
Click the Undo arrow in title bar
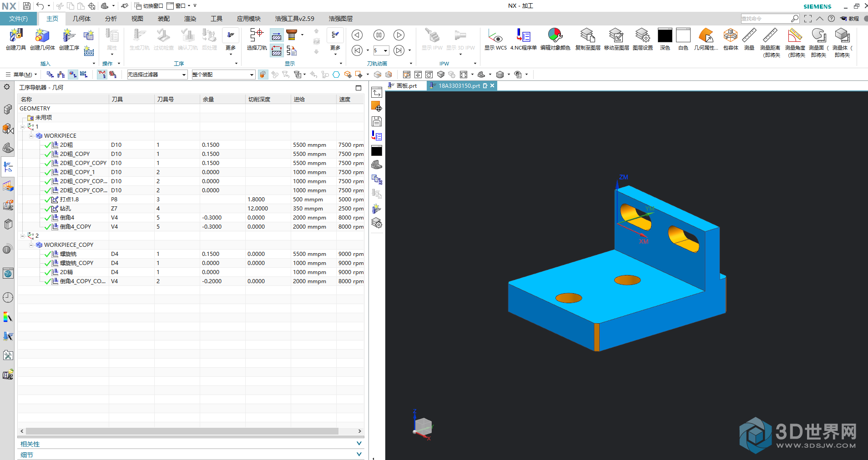point(40,6)
